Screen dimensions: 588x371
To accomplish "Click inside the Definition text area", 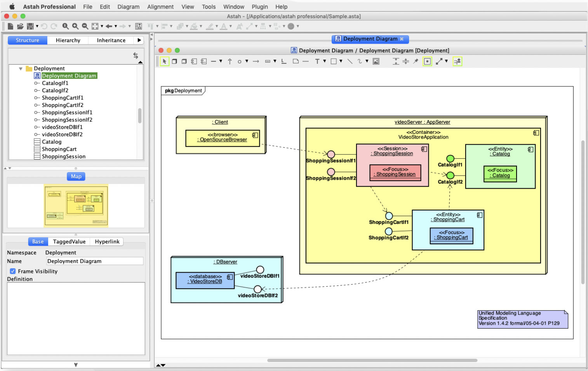I will pos(76,319).
